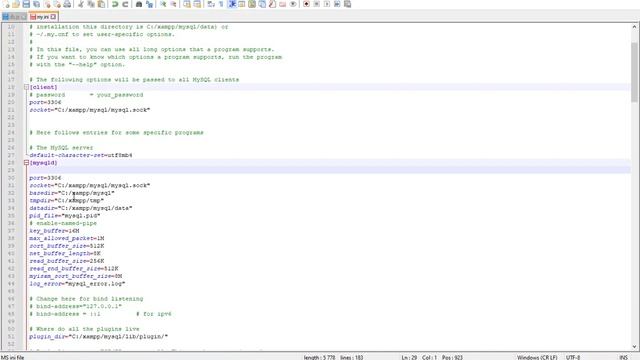Screen dimensions: 640x360
Task: Click the pid_file="mysql.pid" line
Action: point(65,216)
